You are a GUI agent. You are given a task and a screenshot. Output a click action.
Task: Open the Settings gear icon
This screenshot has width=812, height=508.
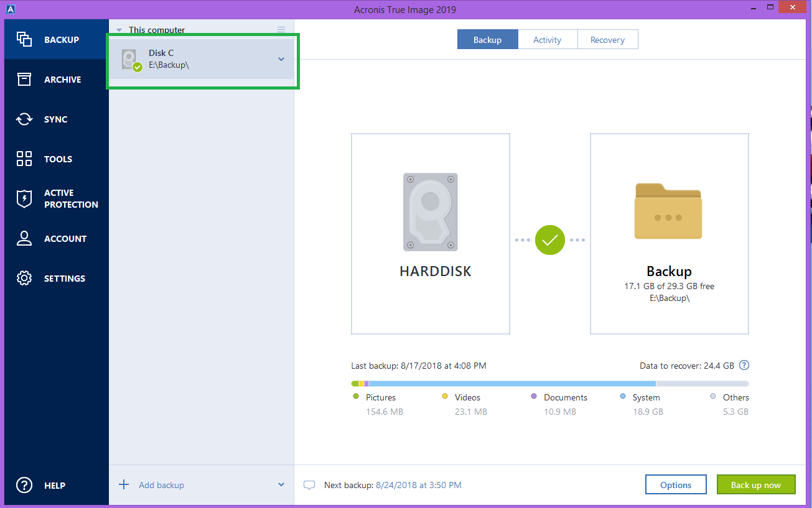(x=24, y=279)
